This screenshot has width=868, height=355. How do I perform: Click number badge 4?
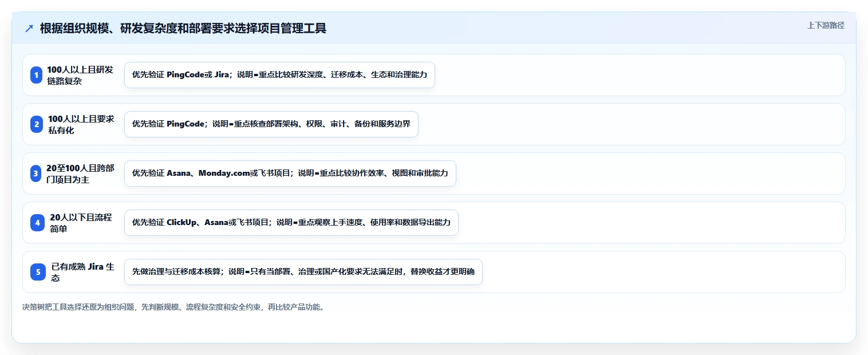tap(37, 223)
